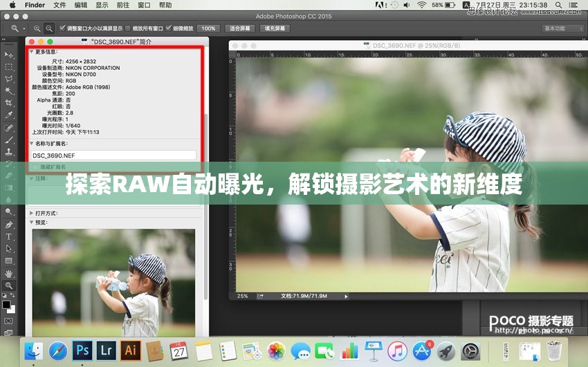Viewport: 588px width, 367px height.
Task: Click the NIKON D700 device model text
Action: [x=81, y=74]
